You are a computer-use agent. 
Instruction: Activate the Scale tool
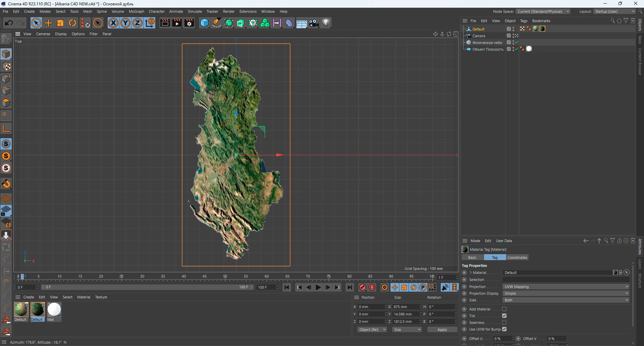click(x=60, y=23)
